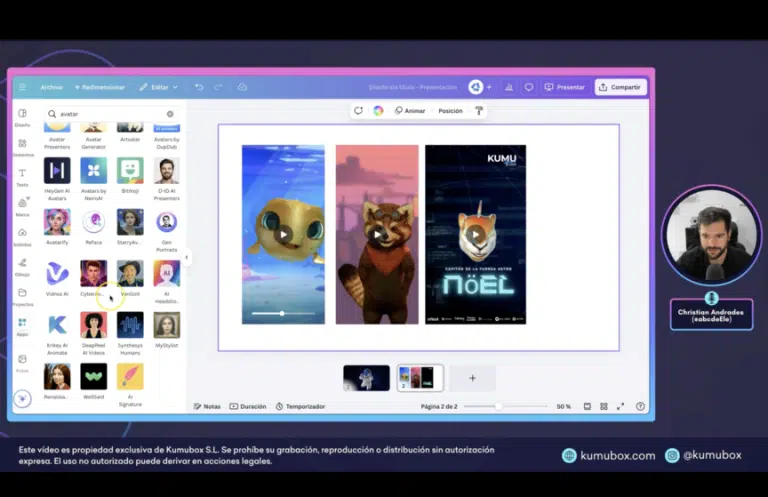The image size is (768, 497).
Task: Open the Fotos panel in sidebar
Action: (23, 363)
